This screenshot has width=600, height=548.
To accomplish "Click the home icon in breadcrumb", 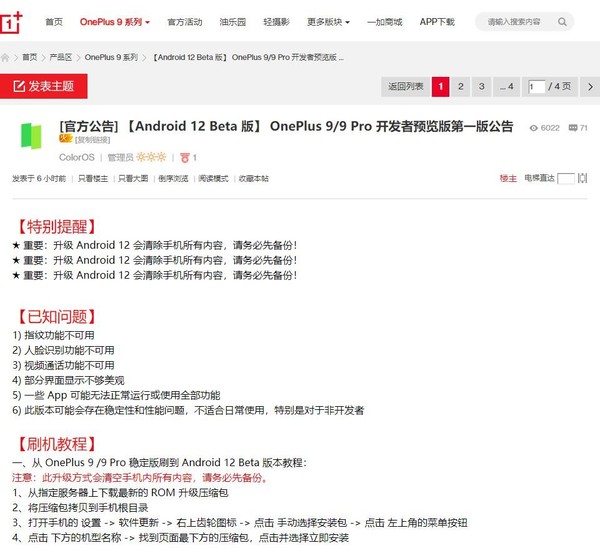I will [x=12, y=58].
